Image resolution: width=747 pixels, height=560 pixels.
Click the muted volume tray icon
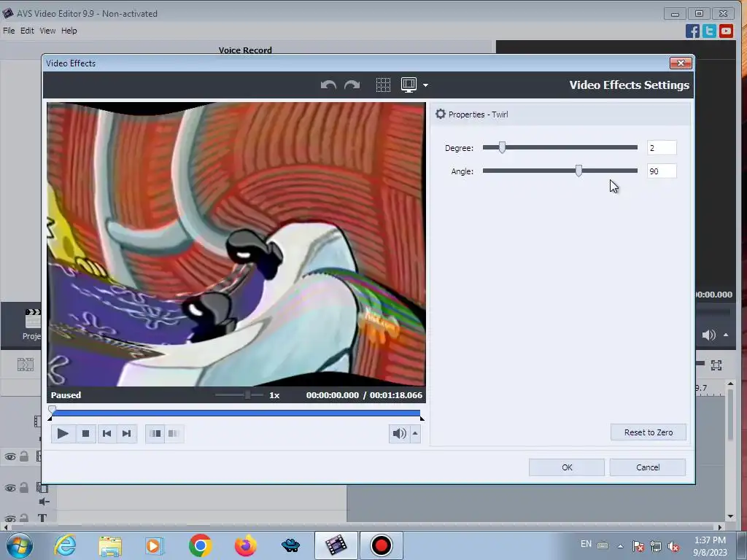tap(673, 546)
